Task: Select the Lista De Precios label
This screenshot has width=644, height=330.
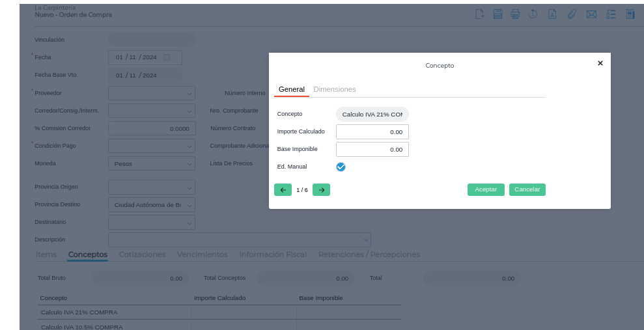Action: coord(231,163)
